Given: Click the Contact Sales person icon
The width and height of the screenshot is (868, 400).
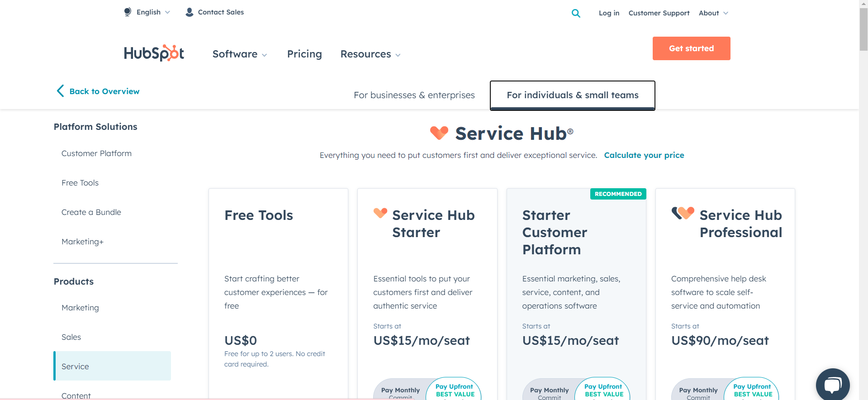Looking at the screenshot, I should point(190,12).
